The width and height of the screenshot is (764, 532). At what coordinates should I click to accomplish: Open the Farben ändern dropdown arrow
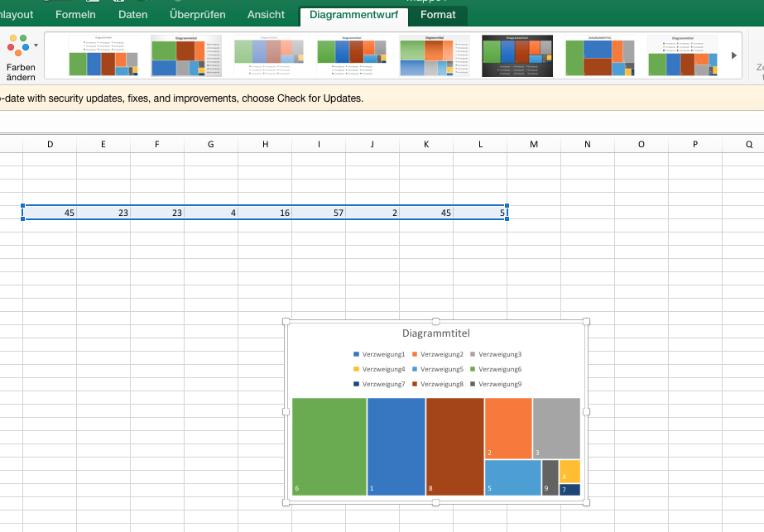click(x=36, y=47)
